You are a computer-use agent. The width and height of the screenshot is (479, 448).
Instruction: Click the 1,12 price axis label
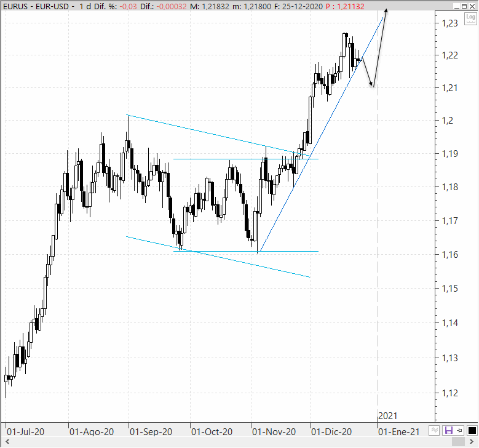(450, 393)
